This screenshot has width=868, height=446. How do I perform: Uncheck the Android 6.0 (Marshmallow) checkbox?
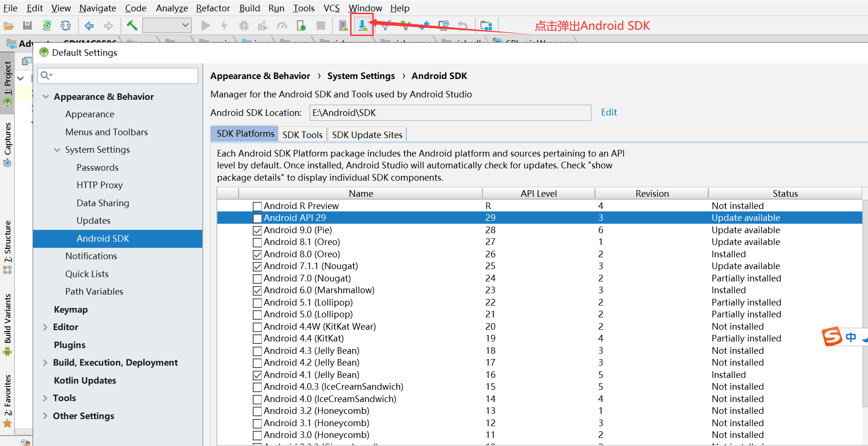(x=257, y=290)
